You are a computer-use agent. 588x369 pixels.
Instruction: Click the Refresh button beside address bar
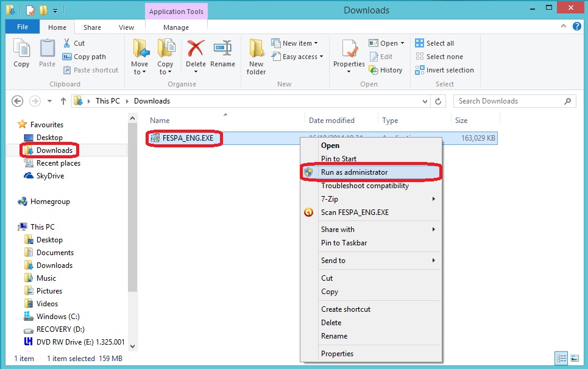(438, 101)
